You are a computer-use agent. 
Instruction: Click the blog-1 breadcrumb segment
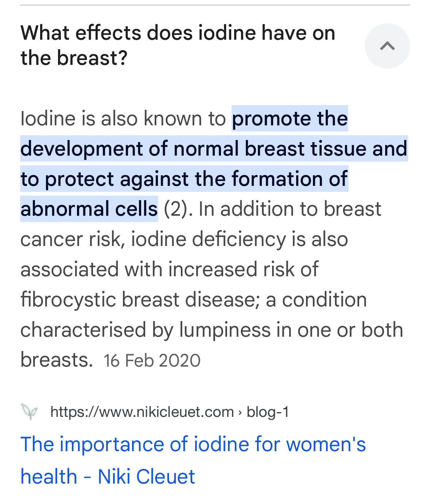tap(268, 412)
